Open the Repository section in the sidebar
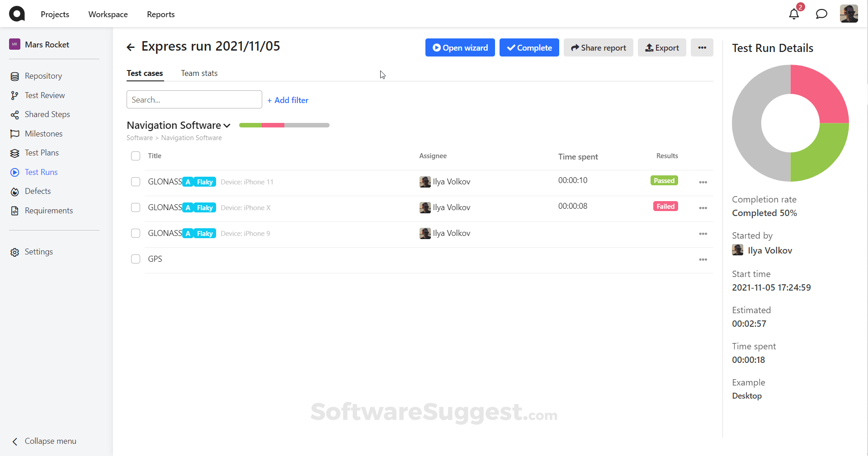 (x=43, y=75)
